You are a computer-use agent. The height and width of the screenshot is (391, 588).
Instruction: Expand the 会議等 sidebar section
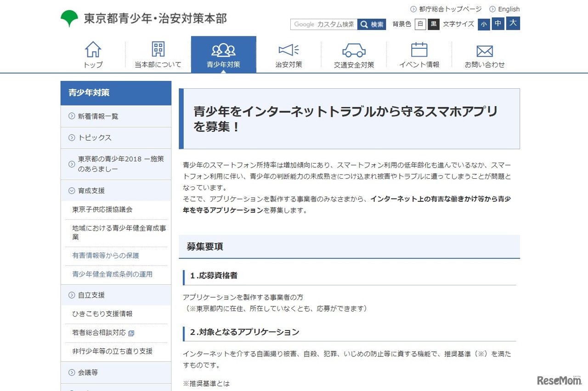point(72,373)
